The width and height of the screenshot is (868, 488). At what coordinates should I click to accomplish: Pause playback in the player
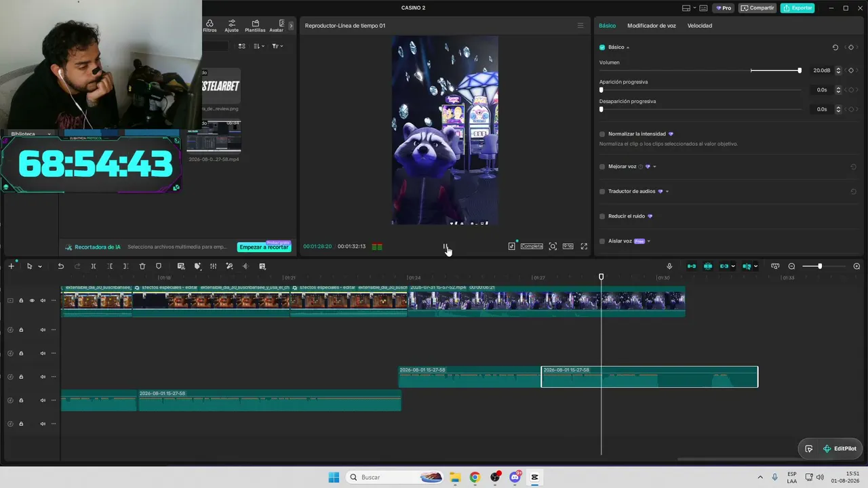(x=445, y=247)
